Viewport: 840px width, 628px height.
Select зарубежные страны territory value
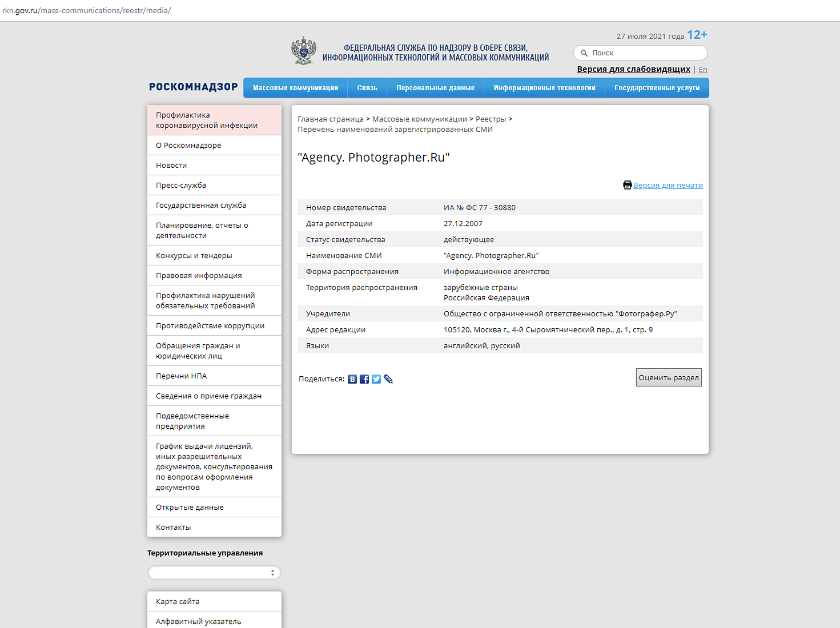tap(481, 287)
